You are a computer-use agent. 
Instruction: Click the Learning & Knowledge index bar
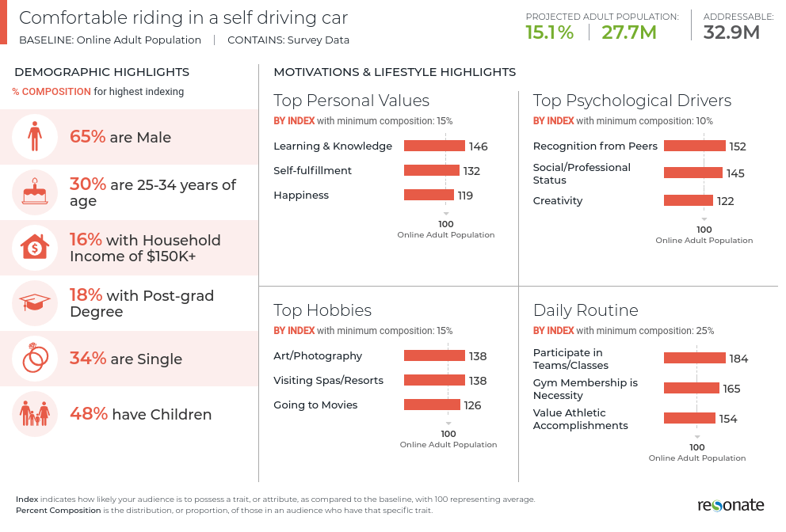pos(434,146)
